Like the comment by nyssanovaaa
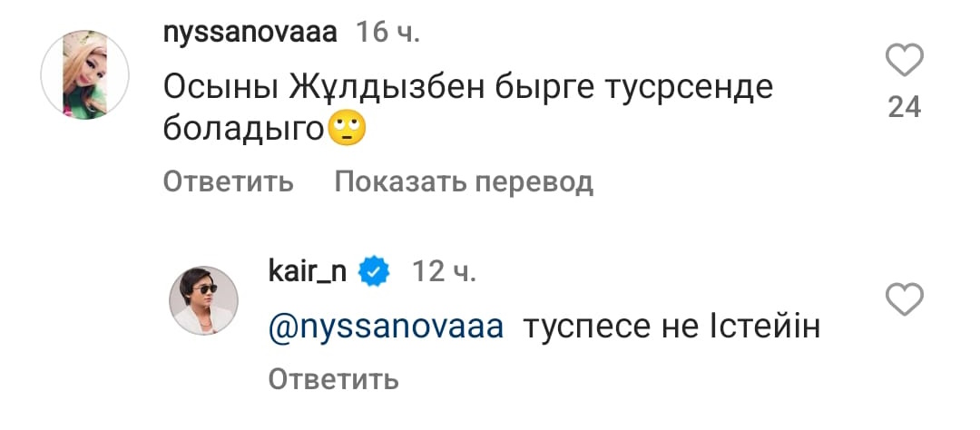 [x=903, y=63]
